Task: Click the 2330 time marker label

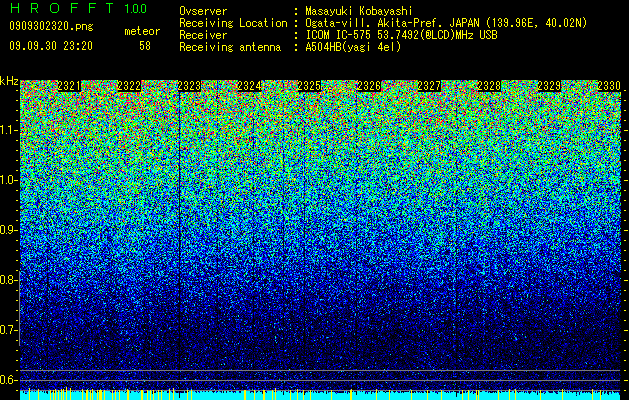Action: (609, 86)
